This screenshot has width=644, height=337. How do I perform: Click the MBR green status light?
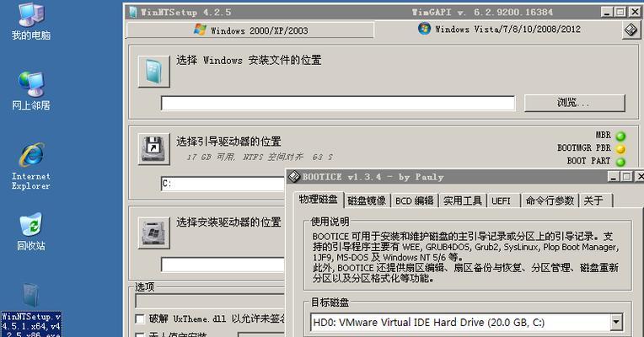pyautogui.click(x=620, y=136)
